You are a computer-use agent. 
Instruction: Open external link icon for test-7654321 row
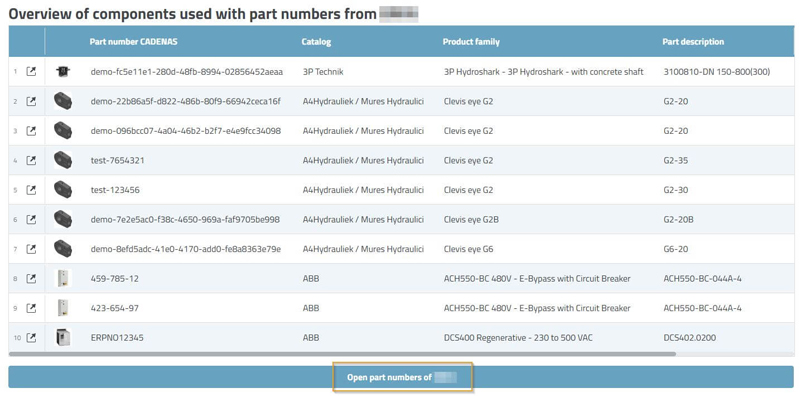click(31, 160)
